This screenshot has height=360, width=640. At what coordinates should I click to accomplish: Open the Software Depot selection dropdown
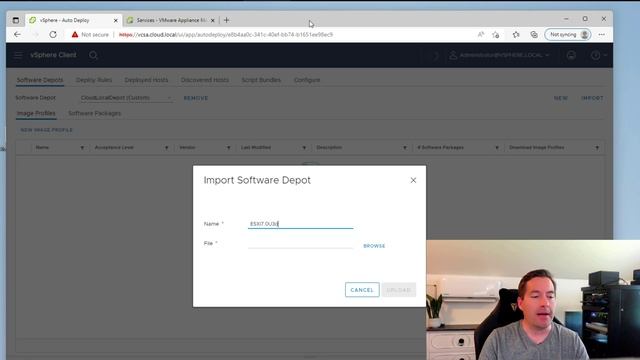[x=126, y=98]
